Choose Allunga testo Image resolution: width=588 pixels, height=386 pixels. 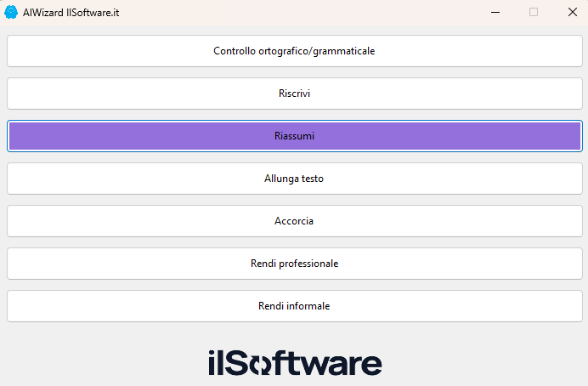click(x=294, y=179)
